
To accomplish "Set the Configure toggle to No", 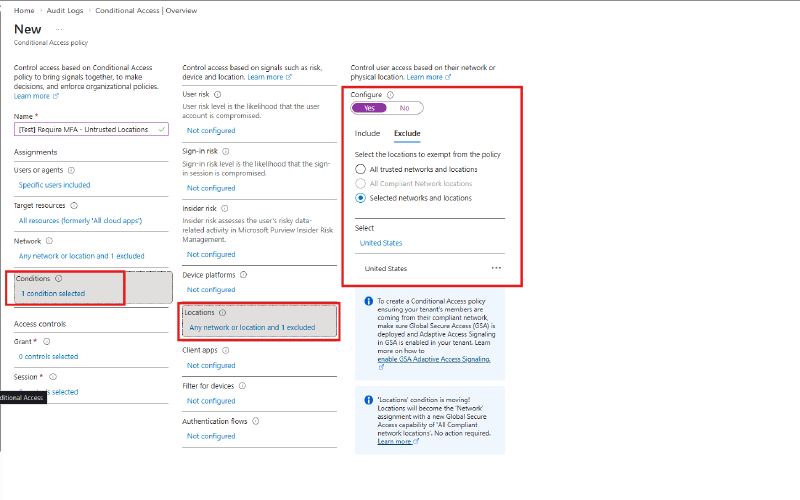I will click(x=405, y=108).
